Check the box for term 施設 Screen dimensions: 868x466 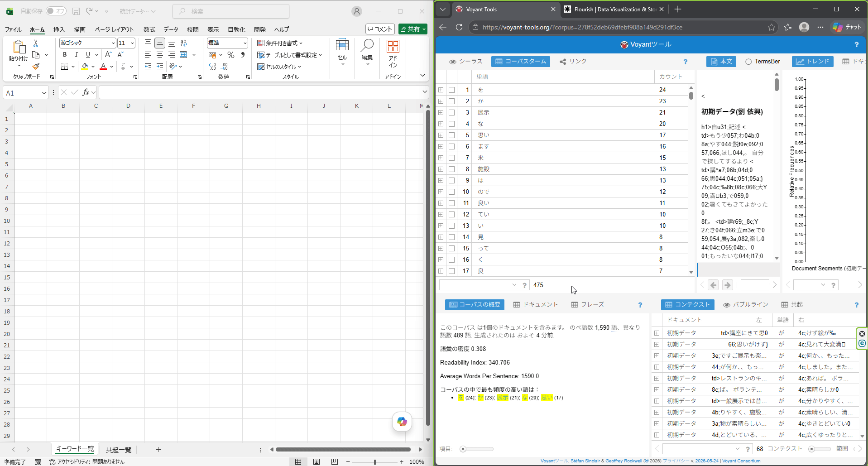click(452, 169)
